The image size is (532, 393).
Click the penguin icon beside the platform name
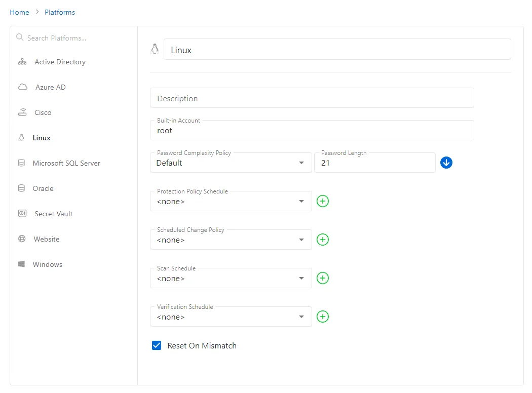pos(155,48)
